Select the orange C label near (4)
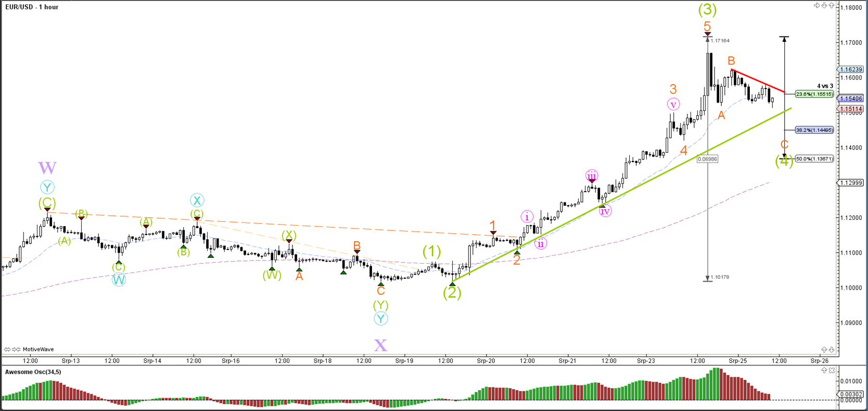This screenshot has height=411, width=868. [x=784, y=145]
